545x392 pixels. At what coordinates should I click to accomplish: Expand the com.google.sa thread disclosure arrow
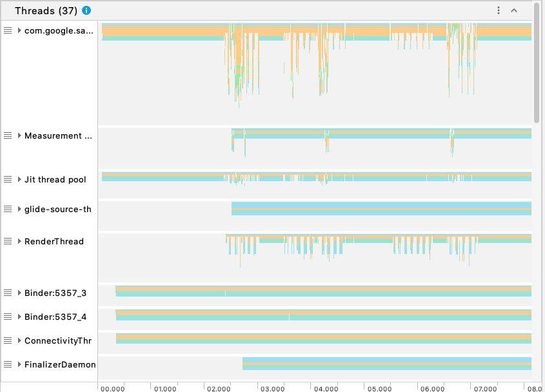coord(20,30)
